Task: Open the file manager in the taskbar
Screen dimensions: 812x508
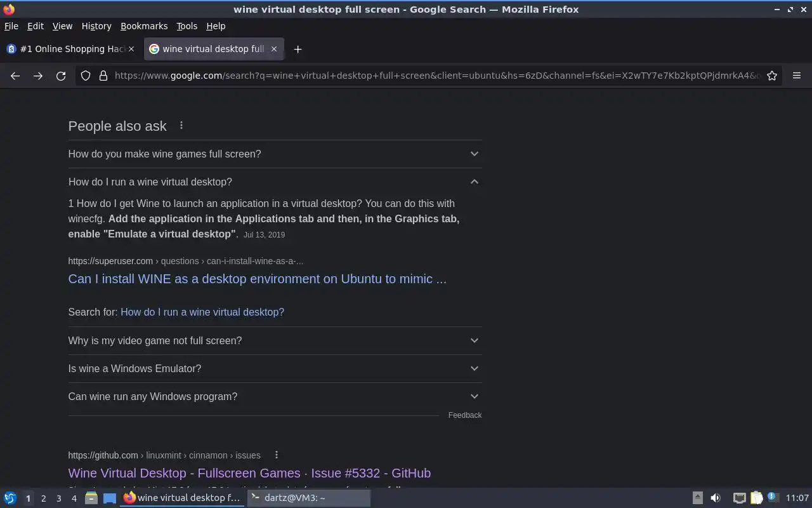Action: point(91,498)
